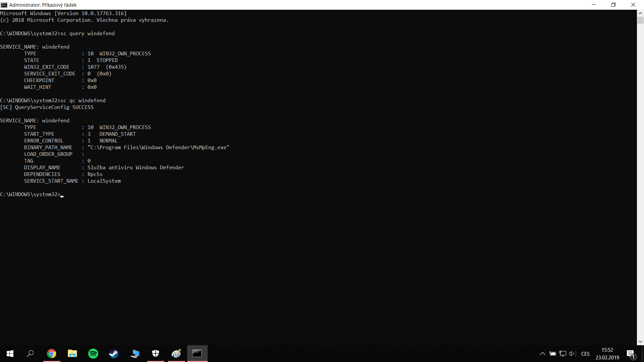
Task: Click the scrollbar up arrow
Action: pos(640,13)
